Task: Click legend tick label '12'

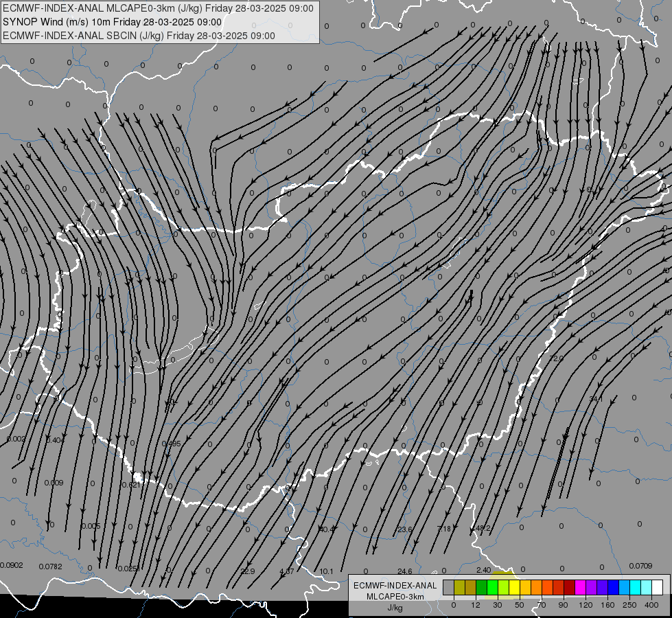Action: (x=476, y=605)
